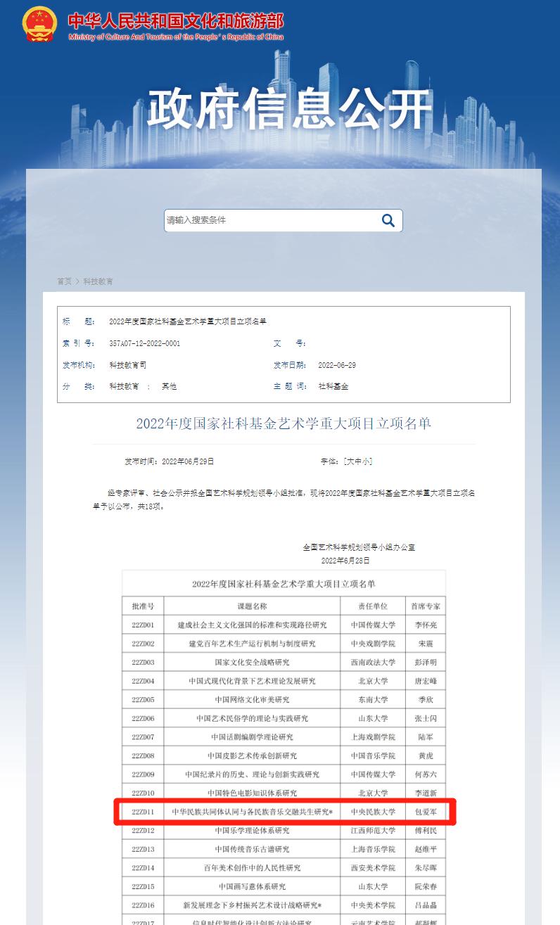Click expert name 吕品晶
The image size is (560, 925).
coord(426,905)
